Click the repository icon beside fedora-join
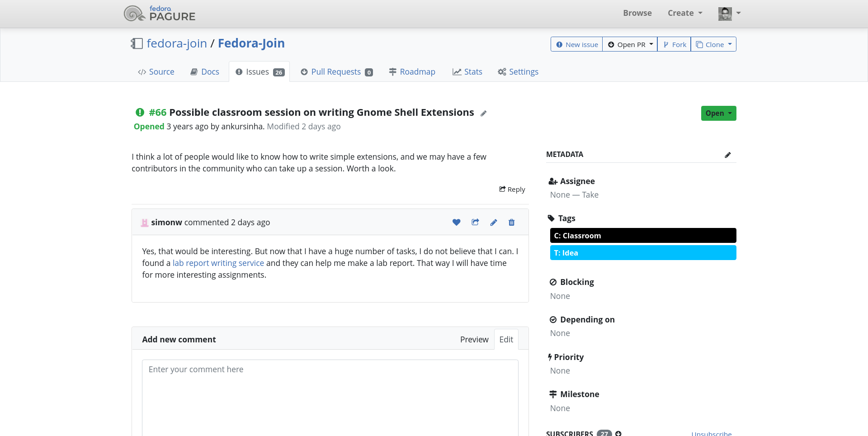Viewport: 868px width, 436px height. 137,43
